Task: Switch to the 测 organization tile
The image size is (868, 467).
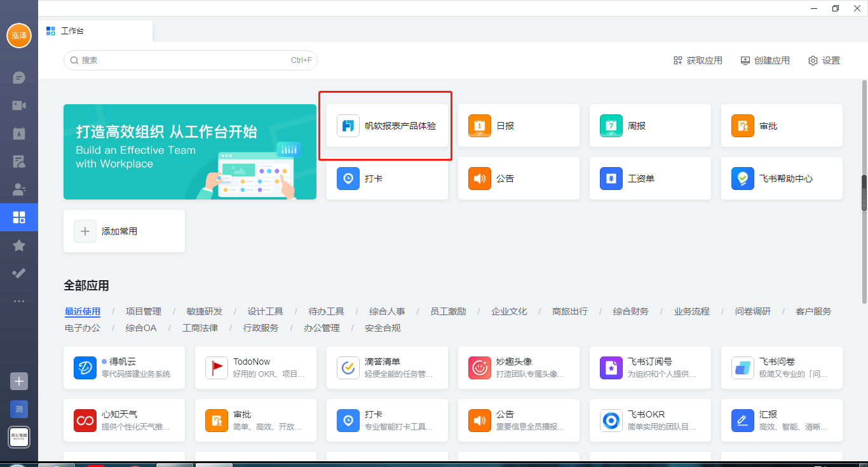Action: click(x=19, y=409)
